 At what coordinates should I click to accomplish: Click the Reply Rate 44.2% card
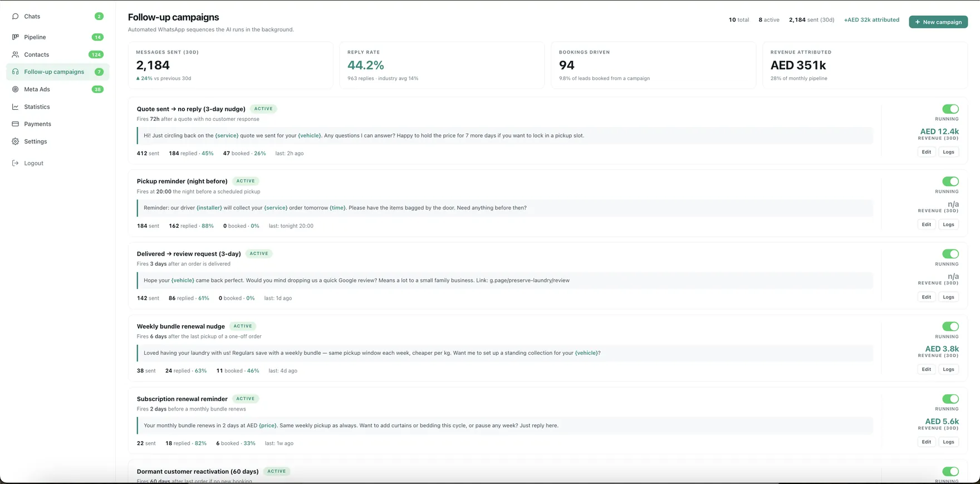442,65
